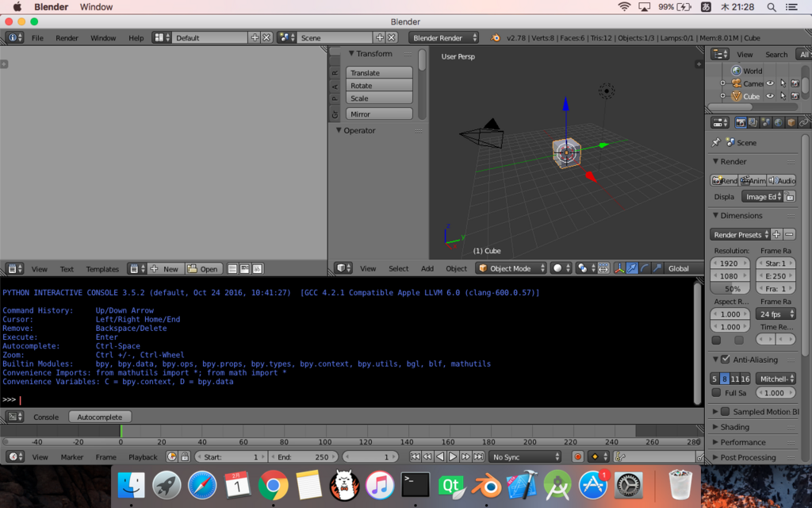This screenshot has width=812, height=508.
Task: Open the Render menu in the info header
Action: tap(67, 37)
